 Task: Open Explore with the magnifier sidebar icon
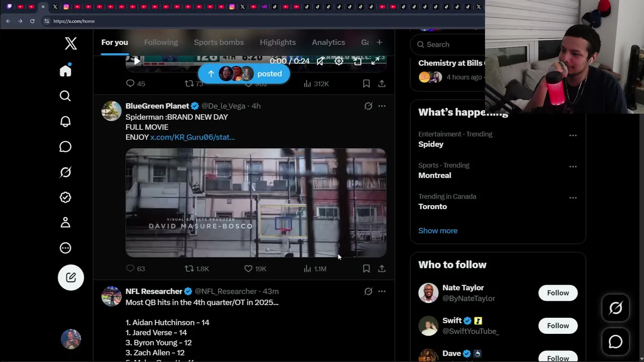point(65,96)
